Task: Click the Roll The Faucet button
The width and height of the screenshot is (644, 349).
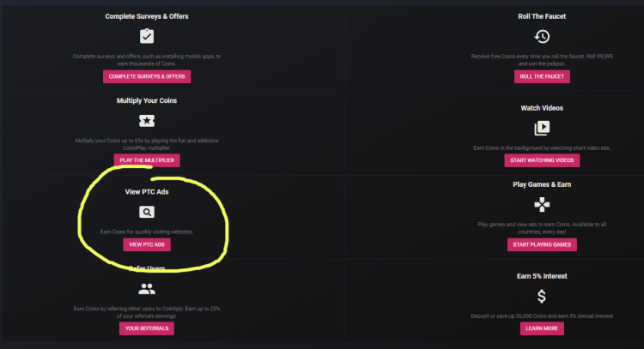Action: tap(542, 76)
